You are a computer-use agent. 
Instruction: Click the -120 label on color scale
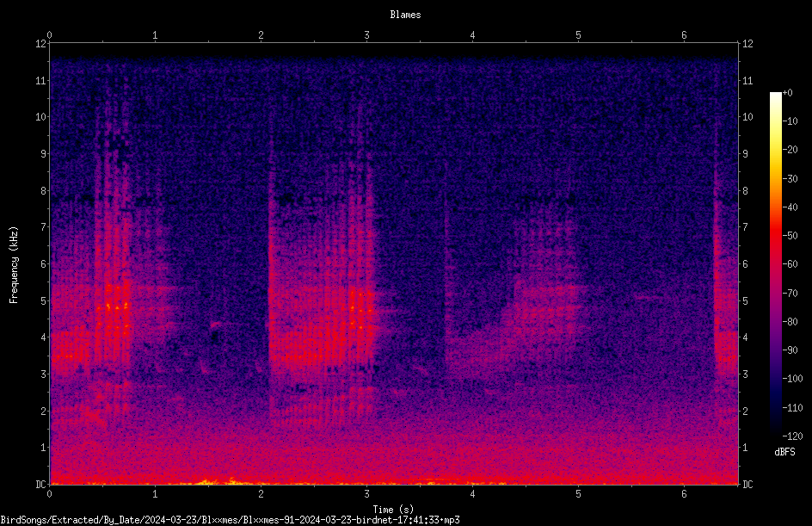(792, 436)
